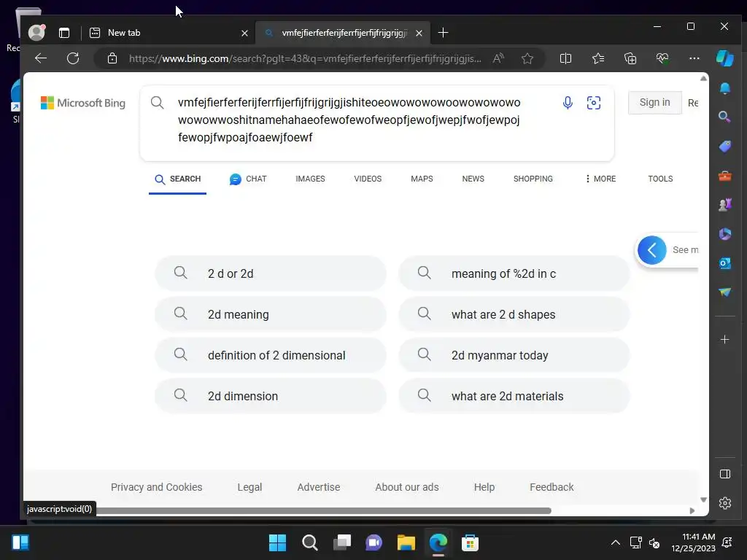This screenshot has height=560, width=747.
Task: Open the Legal footer link
Action: coord(249,487)
